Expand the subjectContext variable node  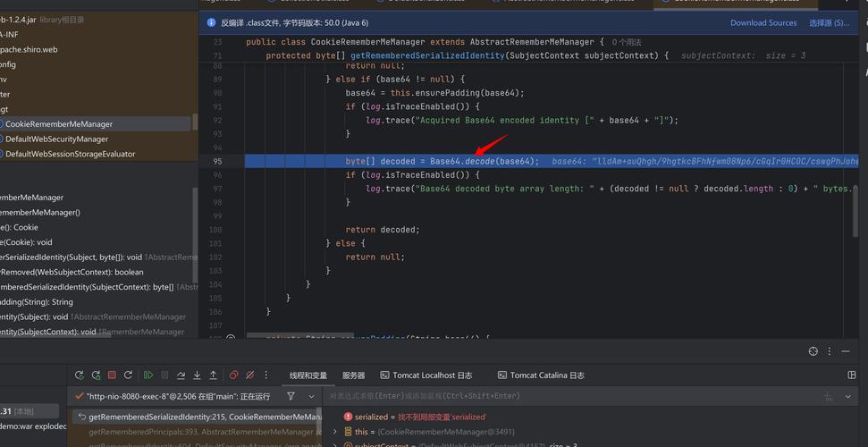335,444
